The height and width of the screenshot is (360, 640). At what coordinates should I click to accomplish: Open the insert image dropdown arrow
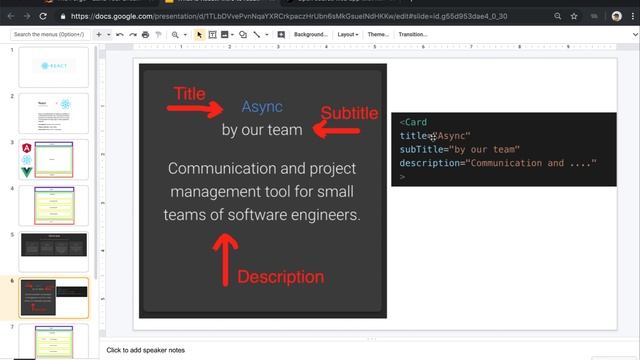point(232,35)
